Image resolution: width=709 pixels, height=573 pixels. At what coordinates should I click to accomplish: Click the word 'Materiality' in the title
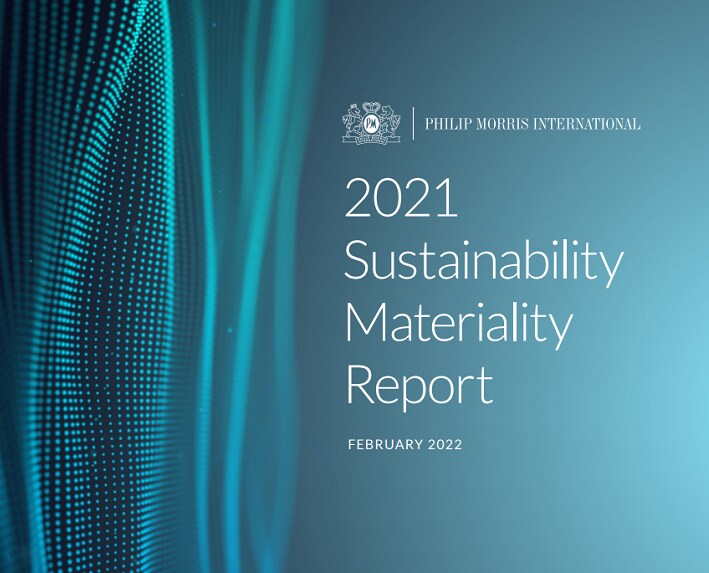coord(459,325)
